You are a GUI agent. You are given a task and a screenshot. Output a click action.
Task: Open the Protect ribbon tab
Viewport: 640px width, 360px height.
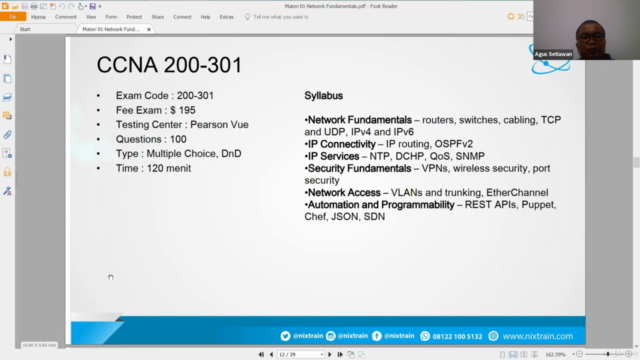134,17
